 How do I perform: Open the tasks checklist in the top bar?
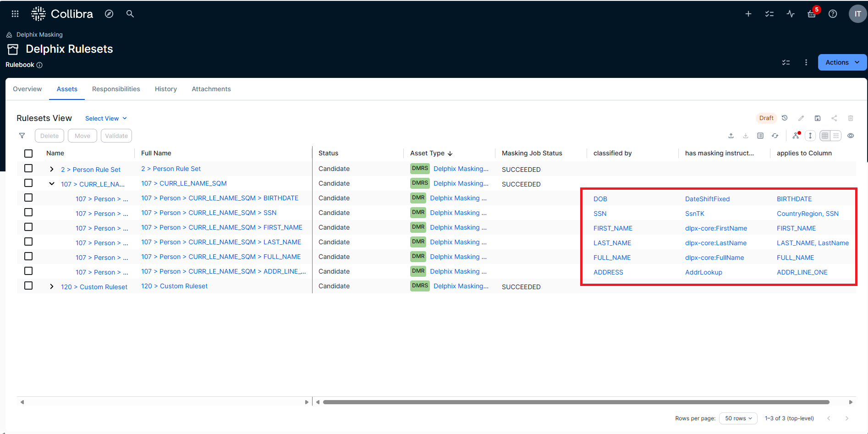click(x=769, y=14)
